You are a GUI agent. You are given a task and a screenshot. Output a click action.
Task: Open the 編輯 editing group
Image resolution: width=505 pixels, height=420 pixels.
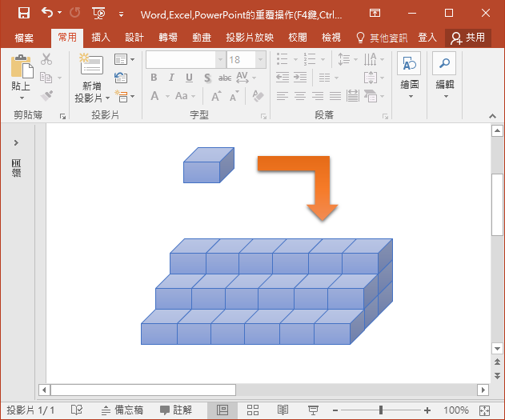pos(444,77)
